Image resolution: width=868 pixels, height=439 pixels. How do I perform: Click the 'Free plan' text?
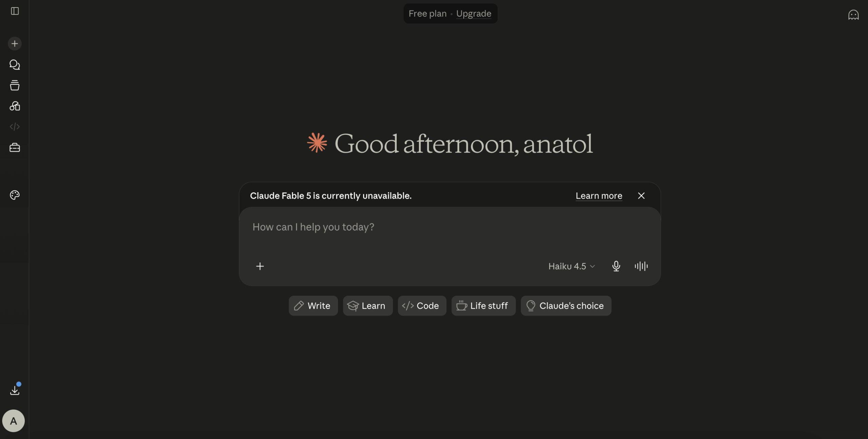pyautogui.click(x=427, y=14)
